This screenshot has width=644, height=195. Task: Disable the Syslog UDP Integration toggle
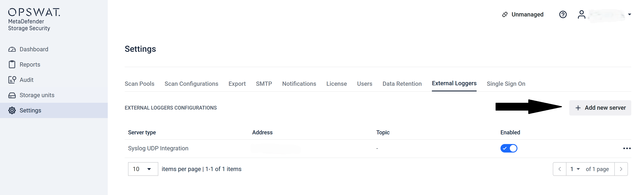point(509,148)
